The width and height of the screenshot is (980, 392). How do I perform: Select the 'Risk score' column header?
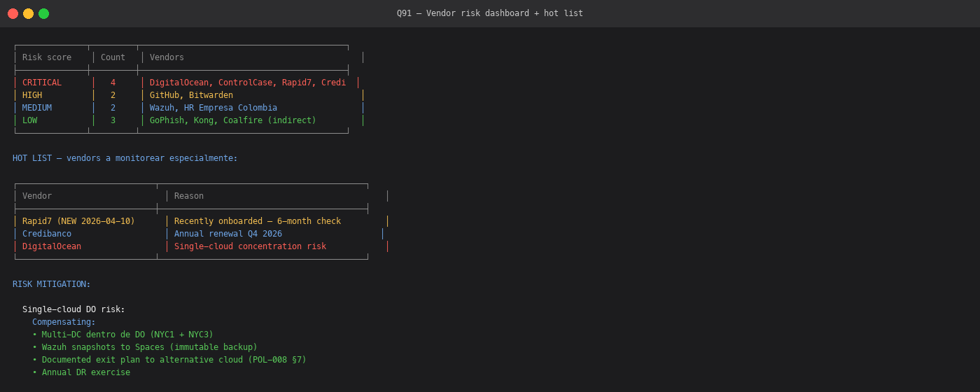47,57
